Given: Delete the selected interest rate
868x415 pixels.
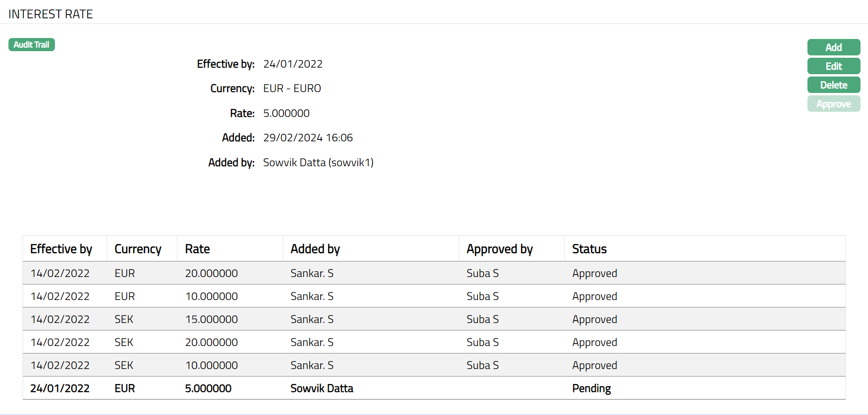Looking at the screenshot, I should 833,85.
